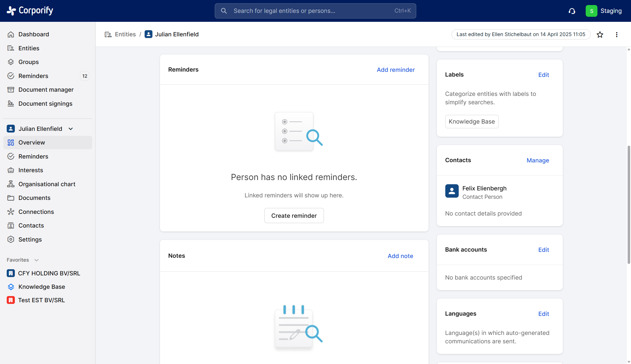Screen dimensions: 631x364
Task: Open Connections in the sidebar
Action: coord(36,212)
